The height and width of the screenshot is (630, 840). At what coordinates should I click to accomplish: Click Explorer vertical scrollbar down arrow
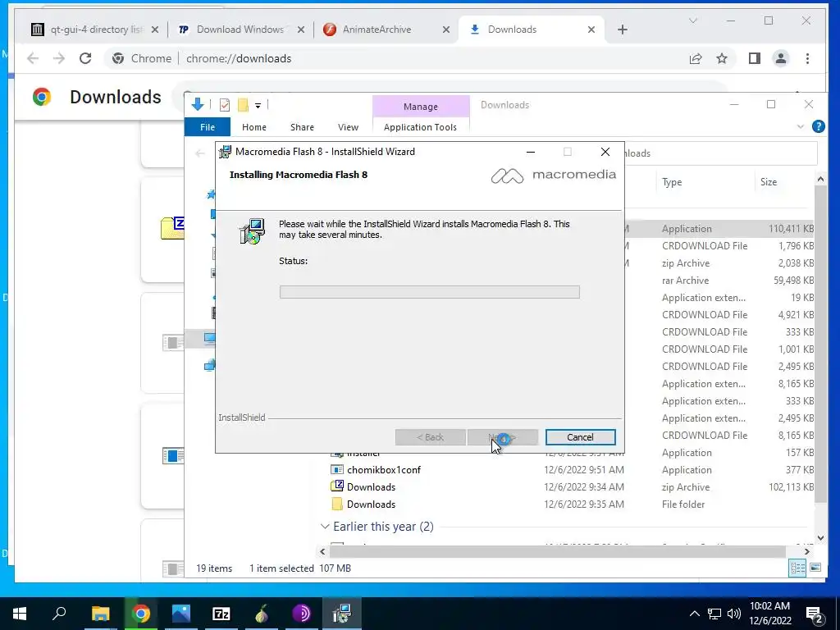(x=820, y=538)
